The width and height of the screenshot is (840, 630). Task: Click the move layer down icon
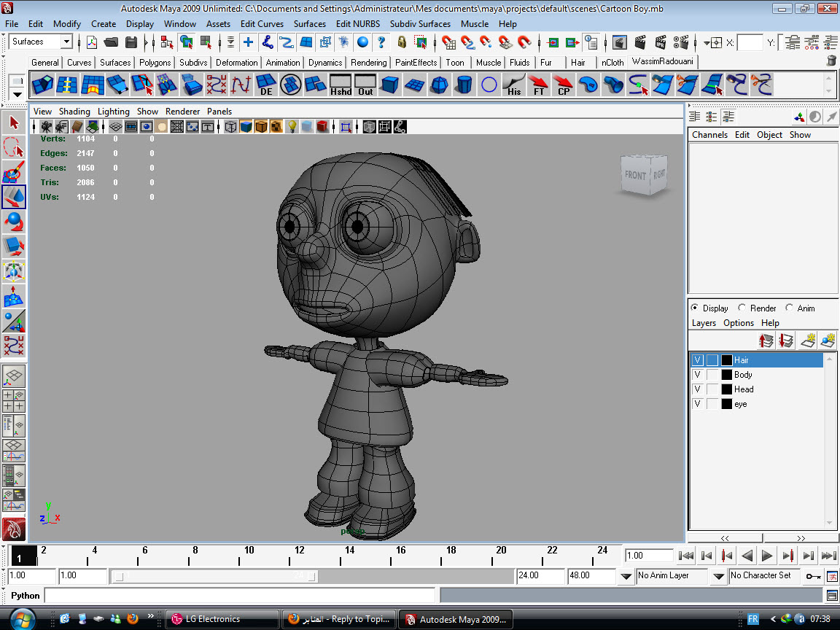tap(786, 341)
